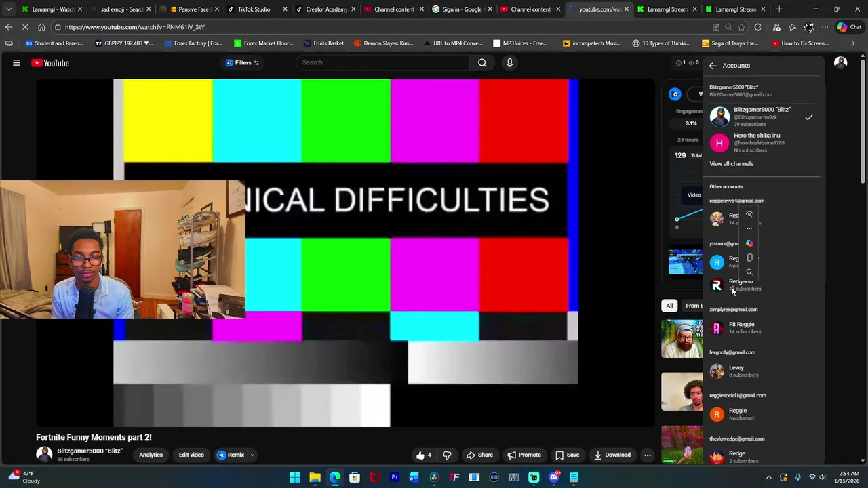The height and width of the screenshot is (488, 868).
Task: Switch to the Creator Academy tab
Action: point(325,9)
